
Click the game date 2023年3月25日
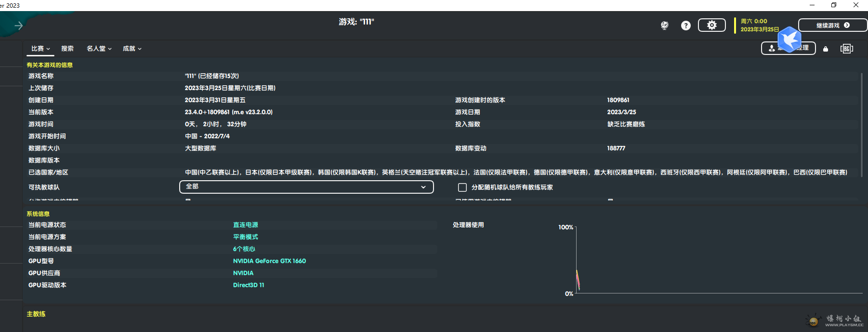tap(759, 29)
